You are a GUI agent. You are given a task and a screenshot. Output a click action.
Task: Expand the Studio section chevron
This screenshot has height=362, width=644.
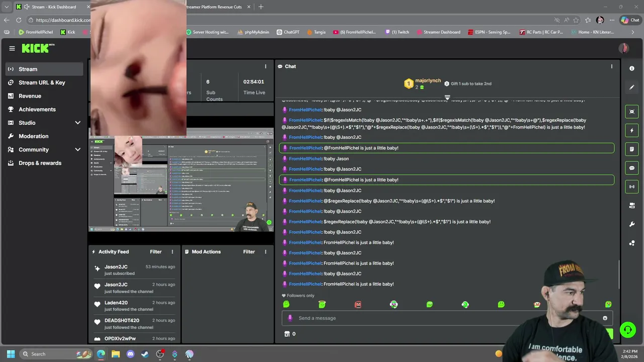pyautogui.click(x=77, y=123)
